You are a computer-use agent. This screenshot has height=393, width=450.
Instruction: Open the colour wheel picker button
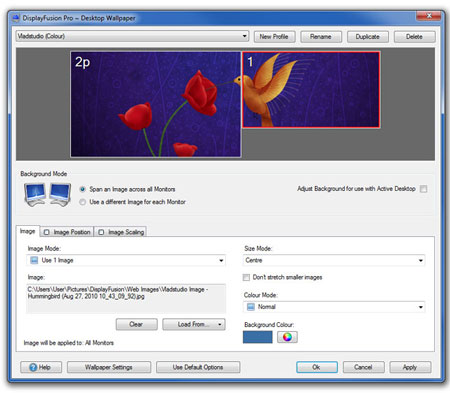287,337
